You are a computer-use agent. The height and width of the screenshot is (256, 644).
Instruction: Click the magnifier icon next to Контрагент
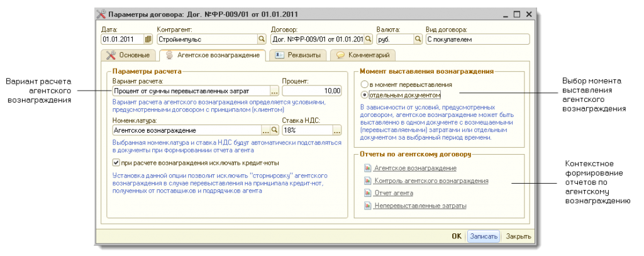click(262, 39)
